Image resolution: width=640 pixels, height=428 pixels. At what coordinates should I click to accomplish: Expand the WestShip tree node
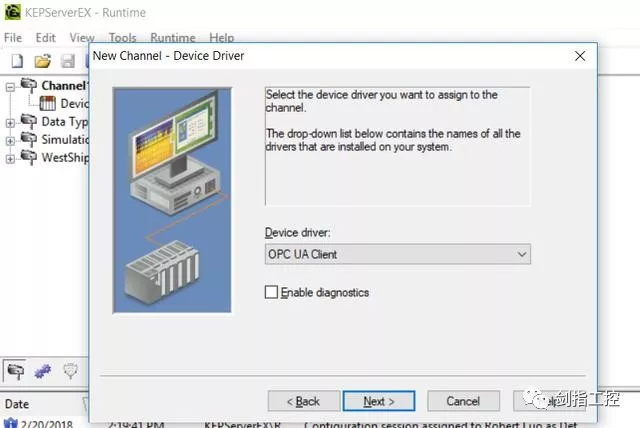click(10, 158)
